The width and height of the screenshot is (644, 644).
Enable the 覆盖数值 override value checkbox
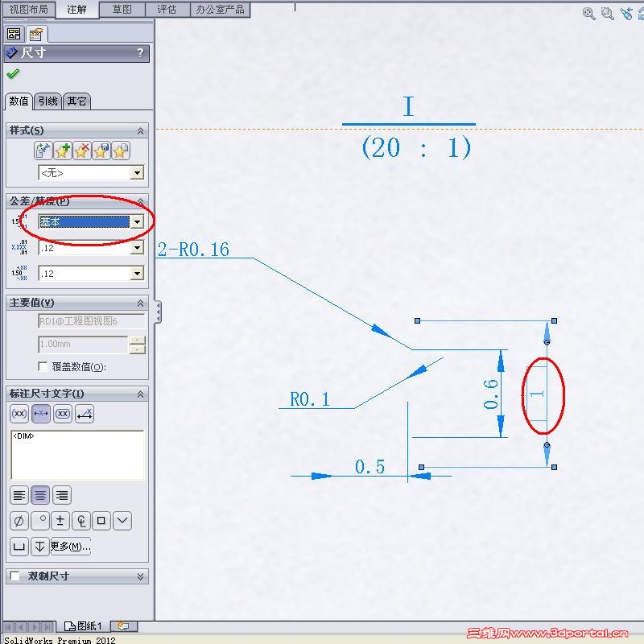click(x=43, y=366)
